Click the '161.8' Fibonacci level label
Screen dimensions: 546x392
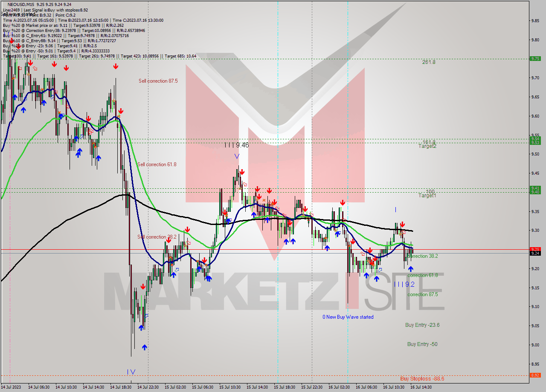tap(429, 142)
